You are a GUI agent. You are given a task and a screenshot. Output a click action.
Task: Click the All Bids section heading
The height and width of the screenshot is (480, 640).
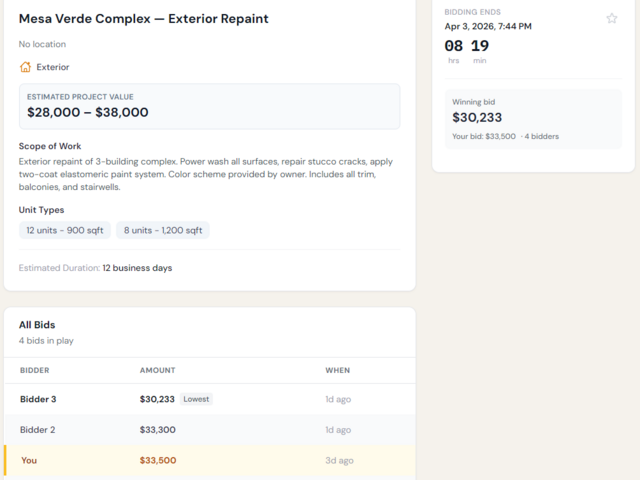37,325
